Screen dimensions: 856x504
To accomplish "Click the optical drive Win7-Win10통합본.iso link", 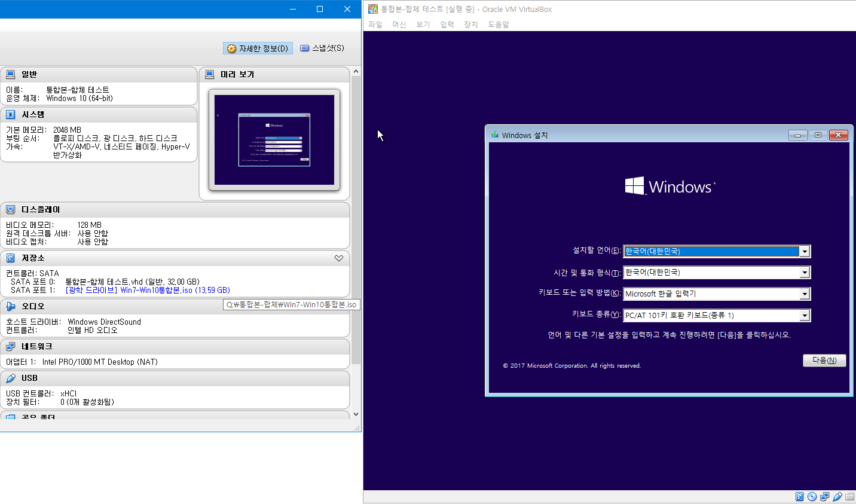I will tap(148, 290).
